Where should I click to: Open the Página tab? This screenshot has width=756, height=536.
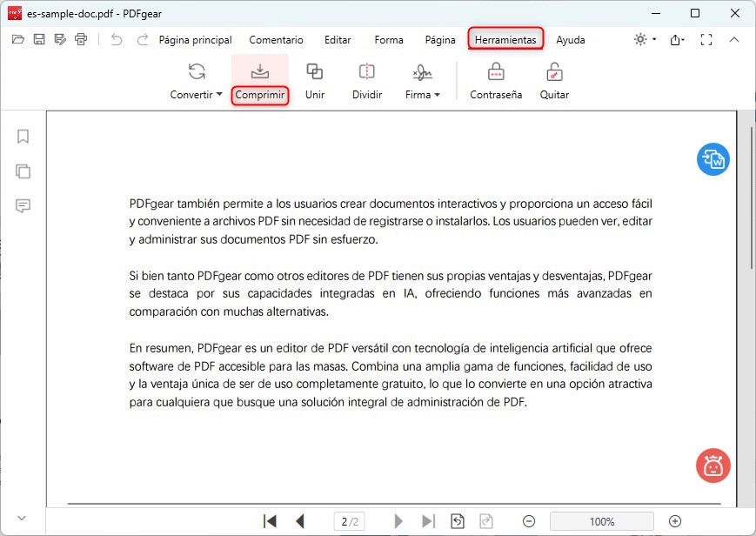click(440, 40)
